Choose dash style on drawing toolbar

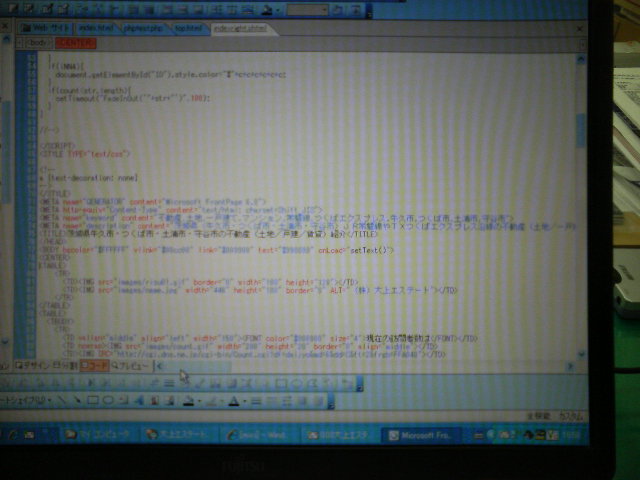(271, 400)
